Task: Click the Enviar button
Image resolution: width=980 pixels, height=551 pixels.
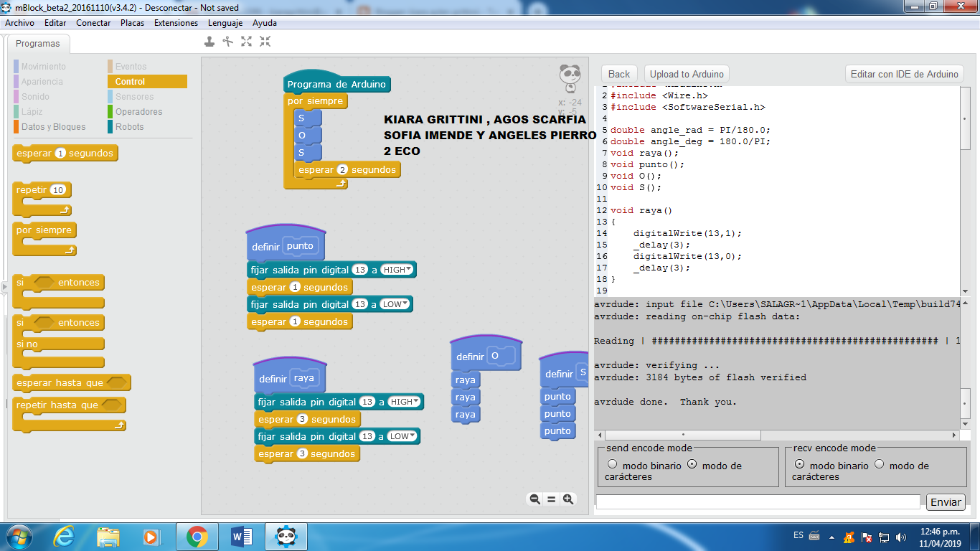Action: tap(945, 502)
